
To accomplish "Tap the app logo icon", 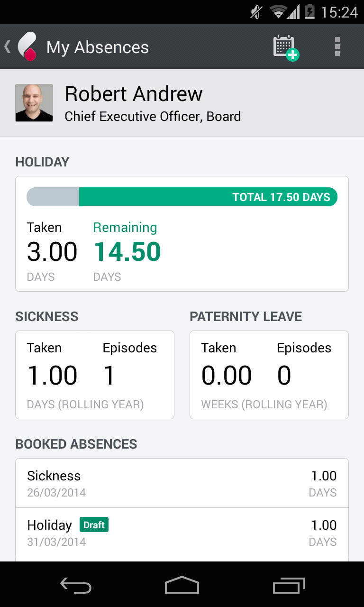I will click(27, 47).
